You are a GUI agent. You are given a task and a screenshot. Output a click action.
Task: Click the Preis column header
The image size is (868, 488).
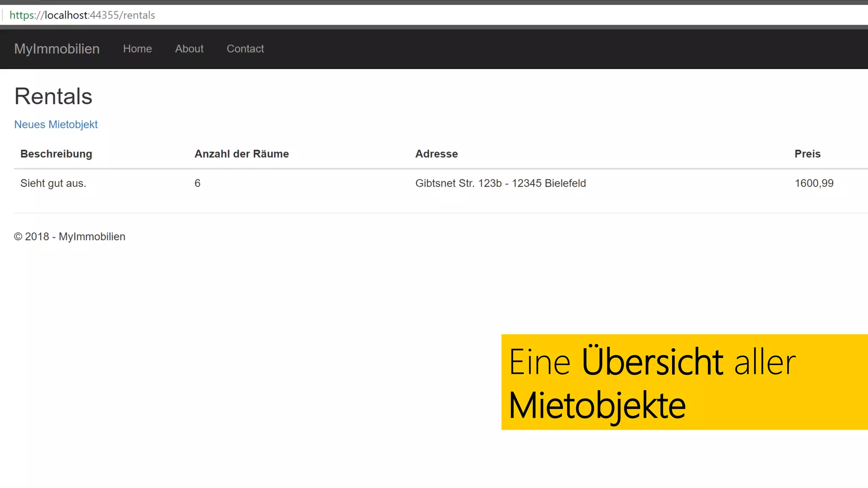coord(807,154)
